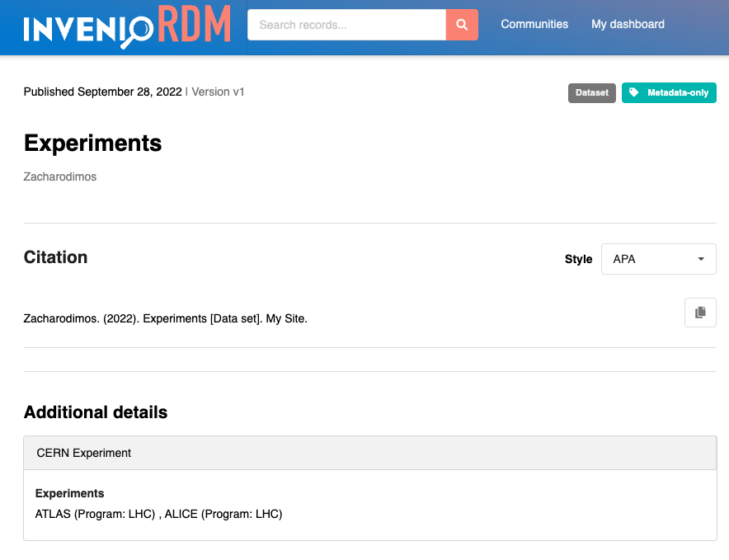
Task: Click the ALICE (Program: LHC) entry
Action: point(223,514)
